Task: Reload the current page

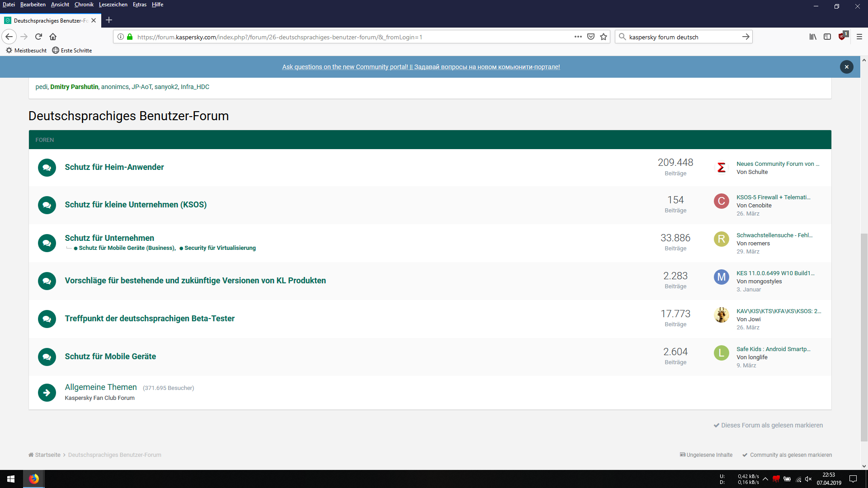Action: 38,37
